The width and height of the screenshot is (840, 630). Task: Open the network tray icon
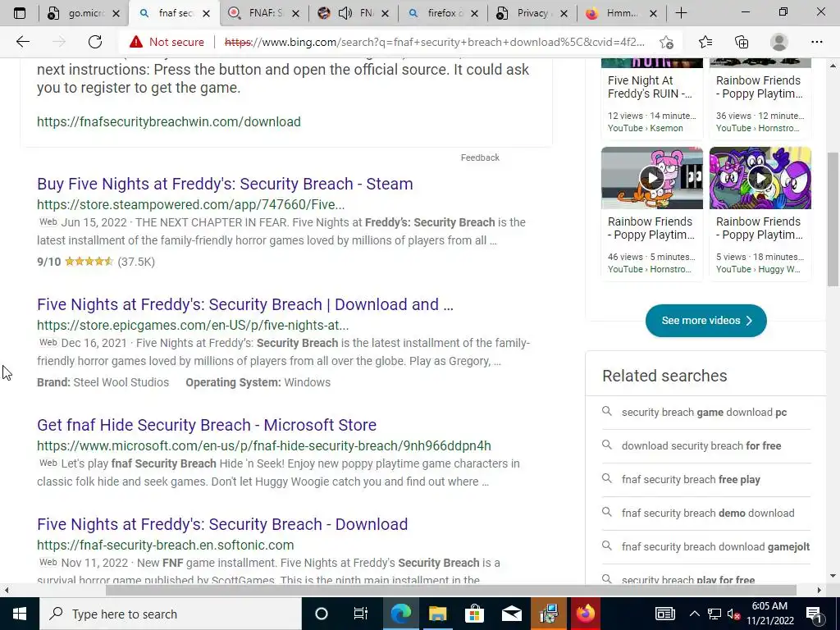(714, 614)
